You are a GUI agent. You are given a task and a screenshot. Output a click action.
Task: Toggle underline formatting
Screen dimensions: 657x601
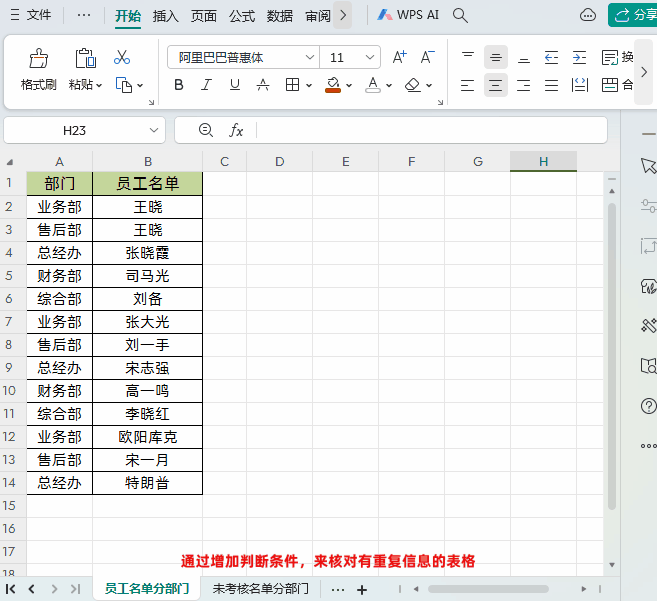click(x=235, y=85)
